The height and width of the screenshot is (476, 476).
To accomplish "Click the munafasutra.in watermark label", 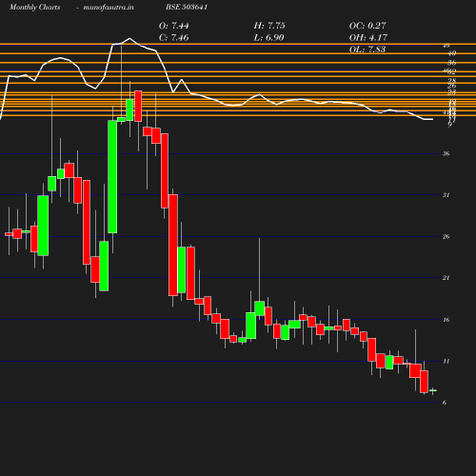I will [x=109, y=8].
